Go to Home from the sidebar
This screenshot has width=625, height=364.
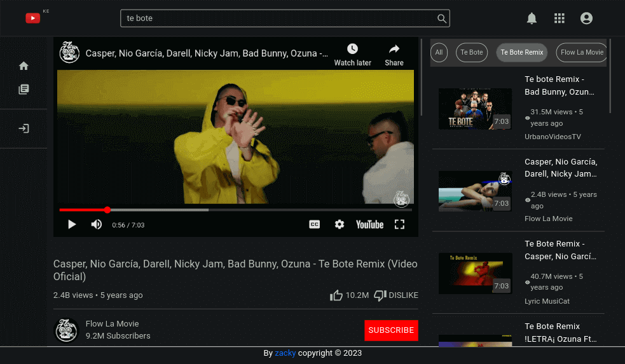click(x=24, y=65)
